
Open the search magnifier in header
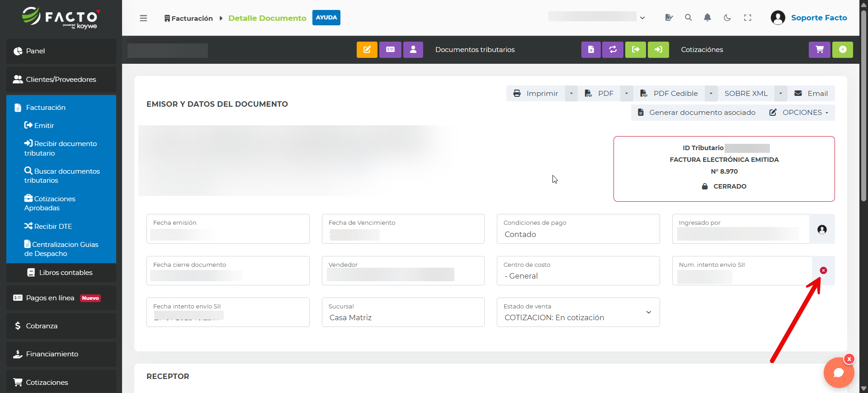[x=688, y=18]
